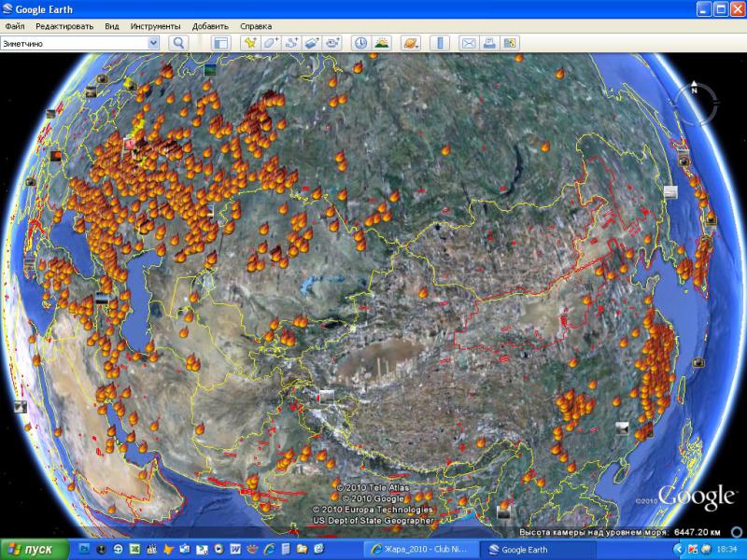Add a new placemark with the pushpin icon

[250, 43]
